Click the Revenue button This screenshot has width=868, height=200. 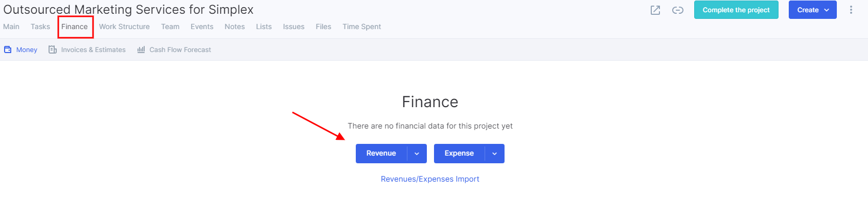[x=381, y=154]
